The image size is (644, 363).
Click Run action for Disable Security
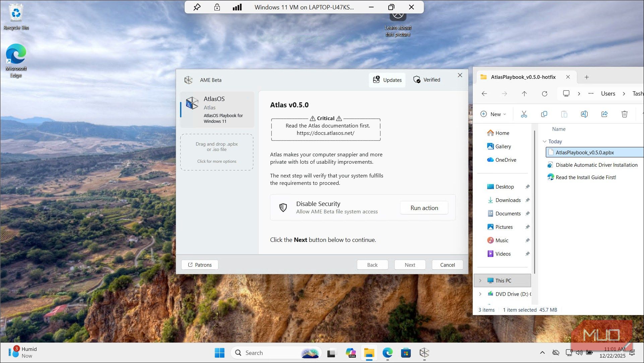click(x=424, y=208)
